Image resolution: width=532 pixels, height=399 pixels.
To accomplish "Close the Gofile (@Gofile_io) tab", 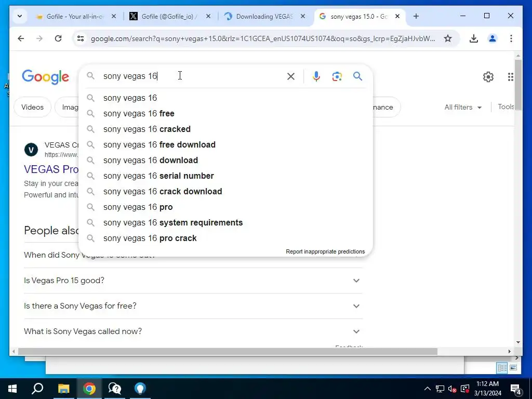I will tap(208, 16).
